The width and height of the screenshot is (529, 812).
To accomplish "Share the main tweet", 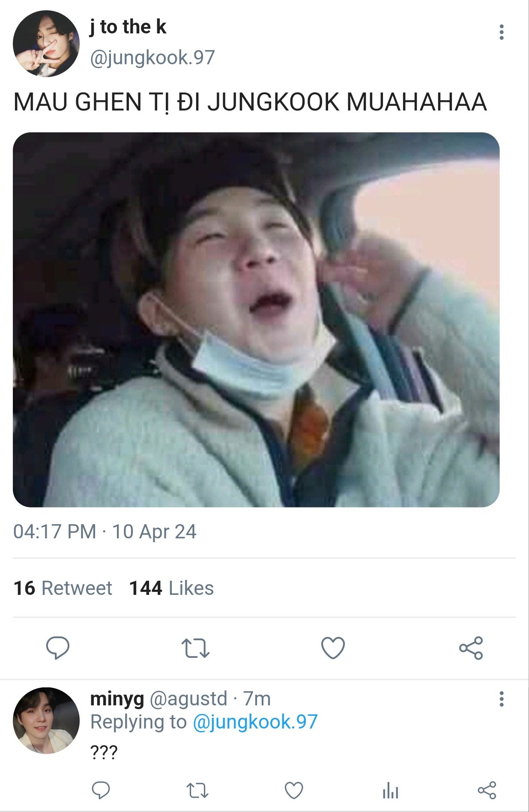I will pos(471,648).
